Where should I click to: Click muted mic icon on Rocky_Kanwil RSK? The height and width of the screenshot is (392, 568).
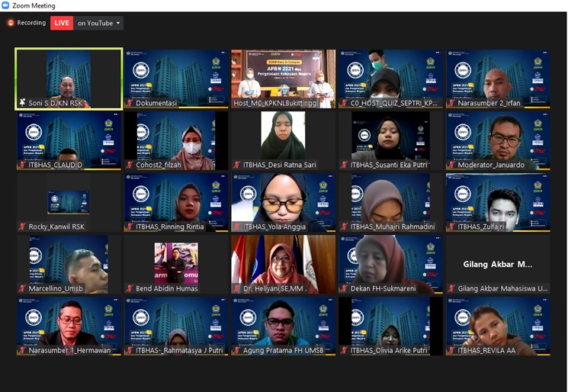click(x=22, y=227)
